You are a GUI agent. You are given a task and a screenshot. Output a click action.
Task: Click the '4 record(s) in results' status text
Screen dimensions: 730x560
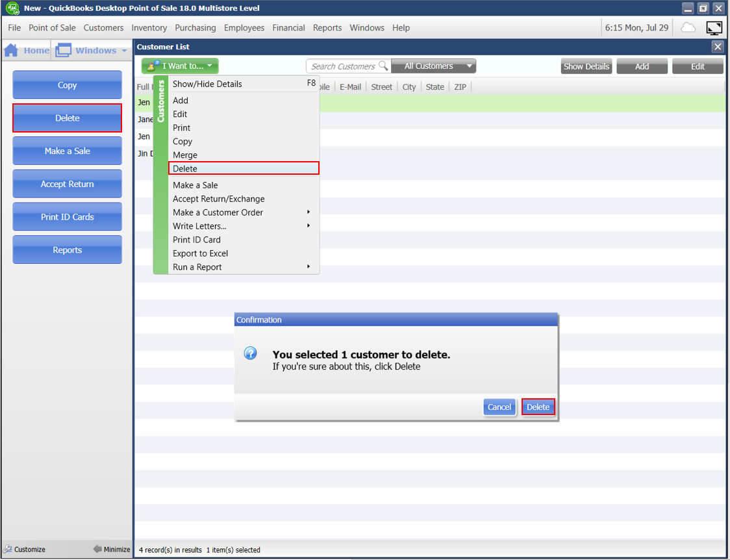tap(170, 550)
